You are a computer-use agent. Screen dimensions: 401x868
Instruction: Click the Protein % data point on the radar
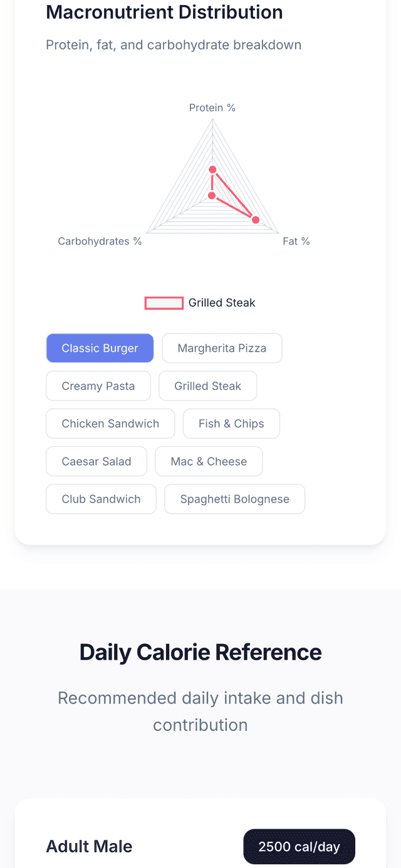[x=212, y=170]
